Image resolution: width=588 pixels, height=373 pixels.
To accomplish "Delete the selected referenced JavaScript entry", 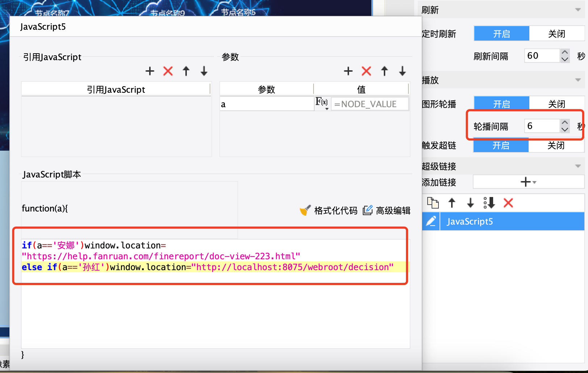I will coord(168,71).
